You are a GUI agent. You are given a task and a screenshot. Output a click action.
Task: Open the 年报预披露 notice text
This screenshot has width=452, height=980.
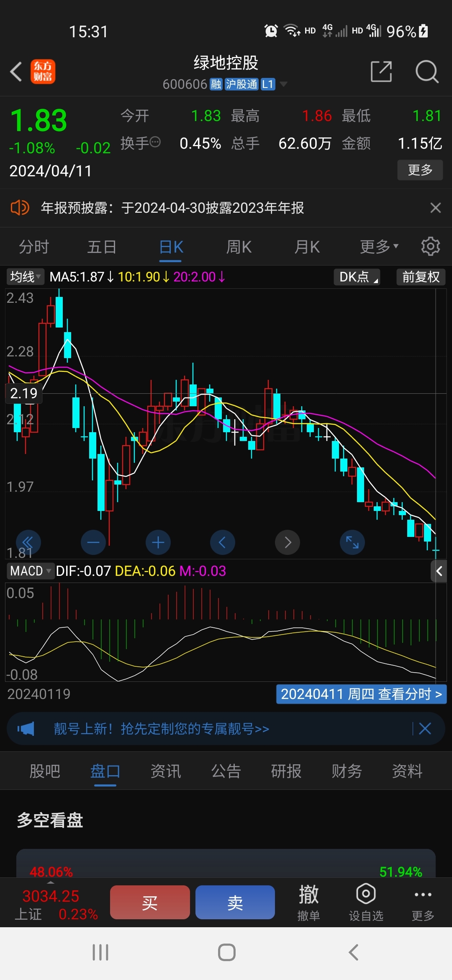pyautogui.click(x=172, y=208)
